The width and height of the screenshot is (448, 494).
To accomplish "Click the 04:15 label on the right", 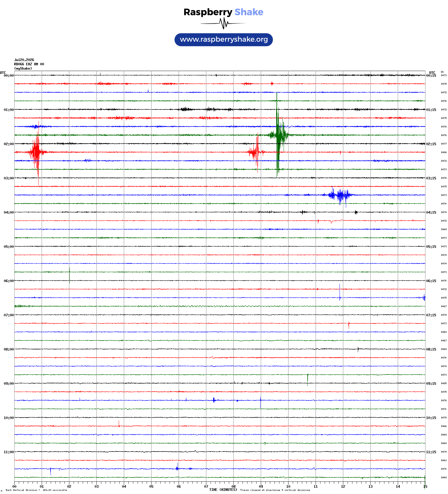I will pyautogui.click(x=431, y=212).
